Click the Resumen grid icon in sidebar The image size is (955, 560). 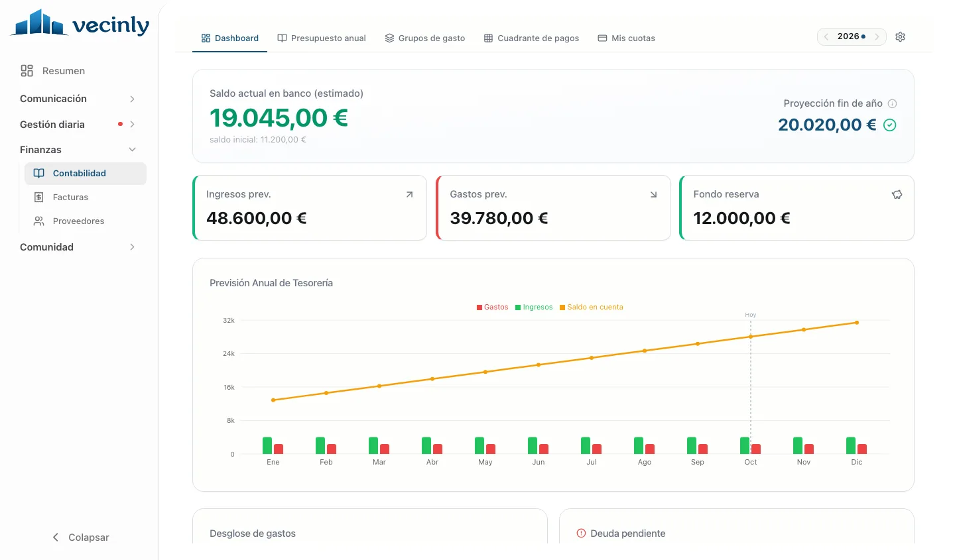tap(27, 71)
